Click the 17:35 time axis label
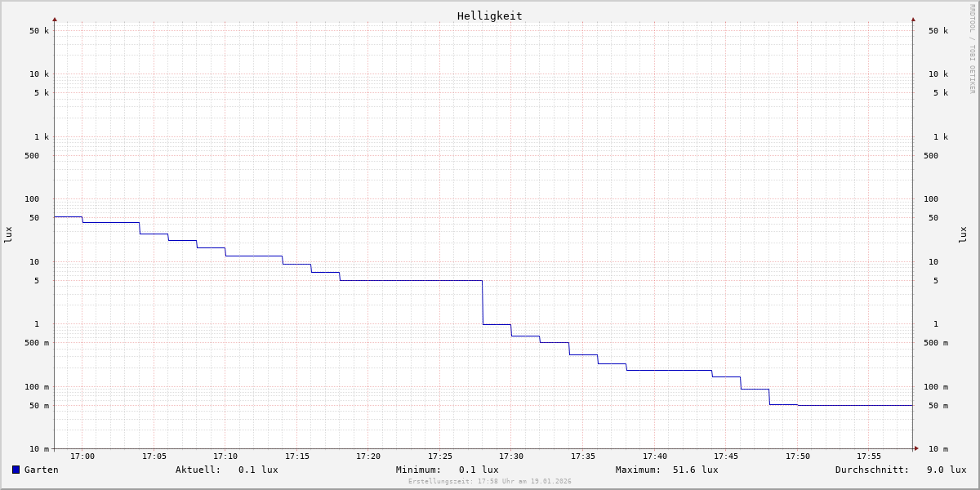Screen dimensions: 980x490 pos(583,457)
